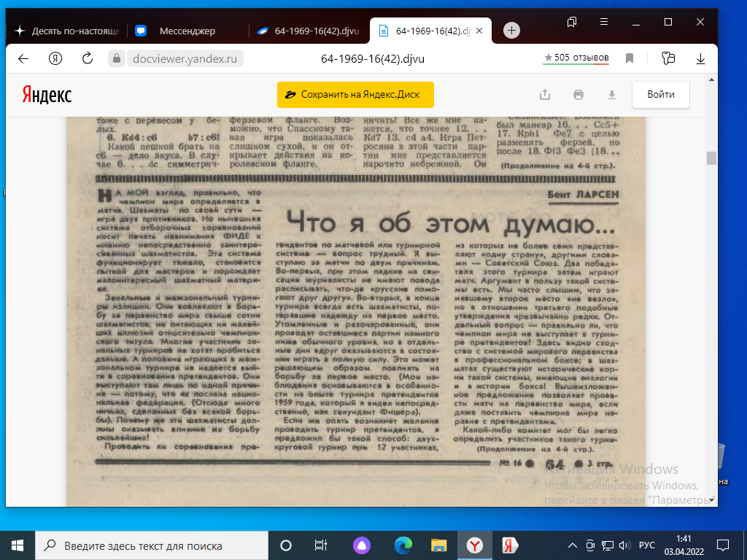
Task: Expand hidden system tray icons chevron
Action: point(573,545)
